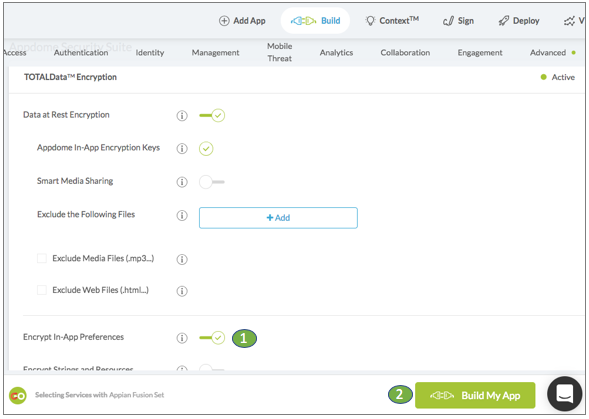This screenshot has height=419, width=589.
Task: Open info for Data at Rest Encryption
Action: [x=182, y=115]
